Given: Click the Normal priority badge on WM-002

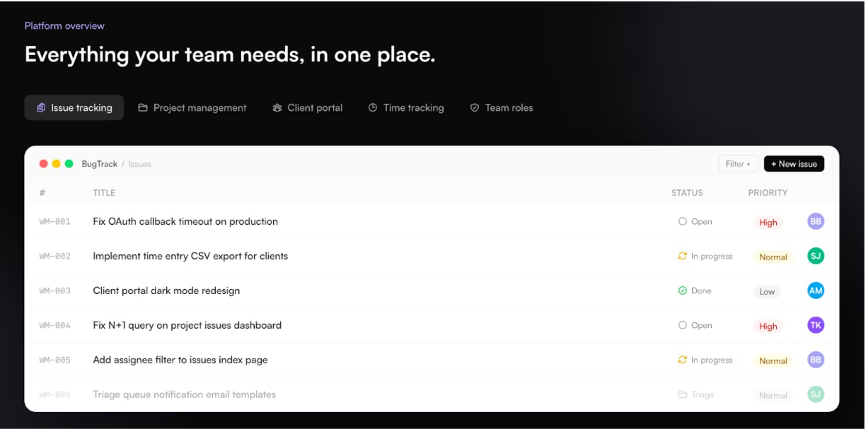Looking at the screenshot, I should click(773, 257).
